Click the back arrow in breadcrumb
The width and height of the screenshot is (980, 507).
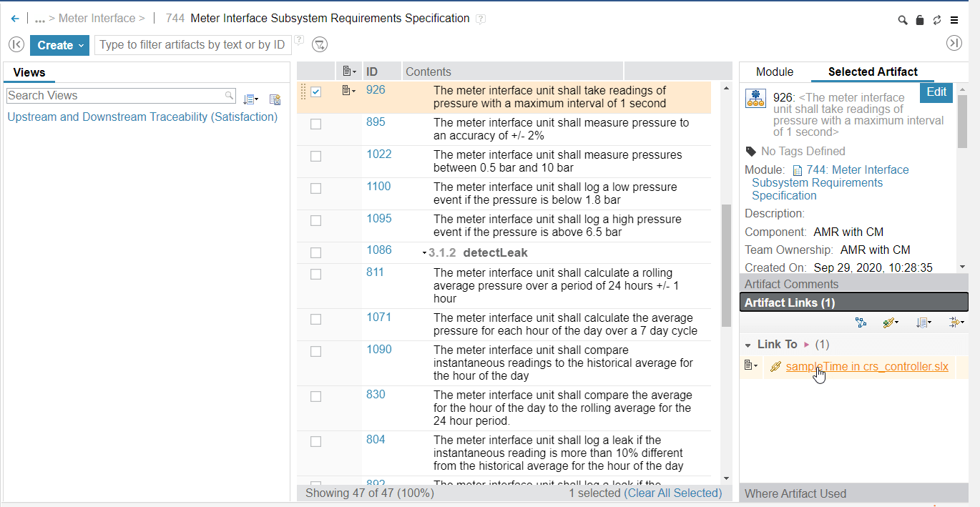(15, 19)
